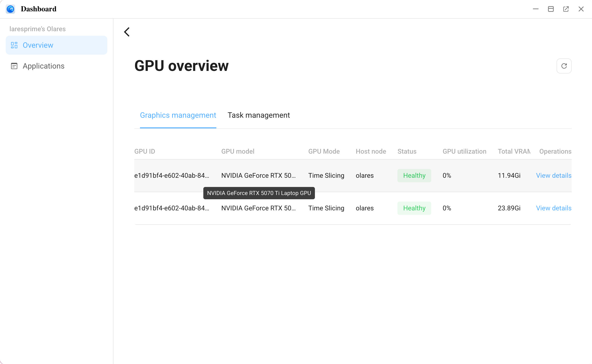Click the truncated GPU ID in first row
This screenshot has height=364, width=592.
click(172, 175)
